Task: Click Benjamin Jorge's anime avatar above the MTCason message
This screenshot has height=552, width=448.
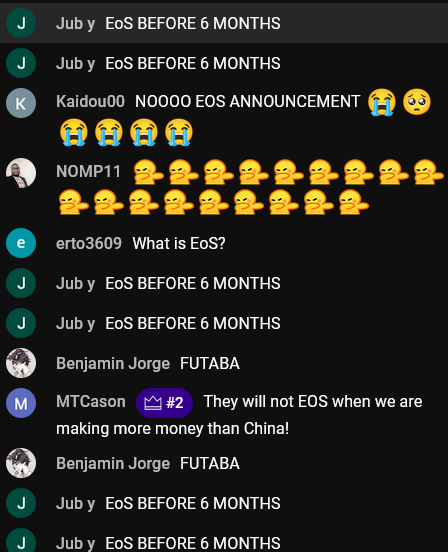Action: pos(21,363)
